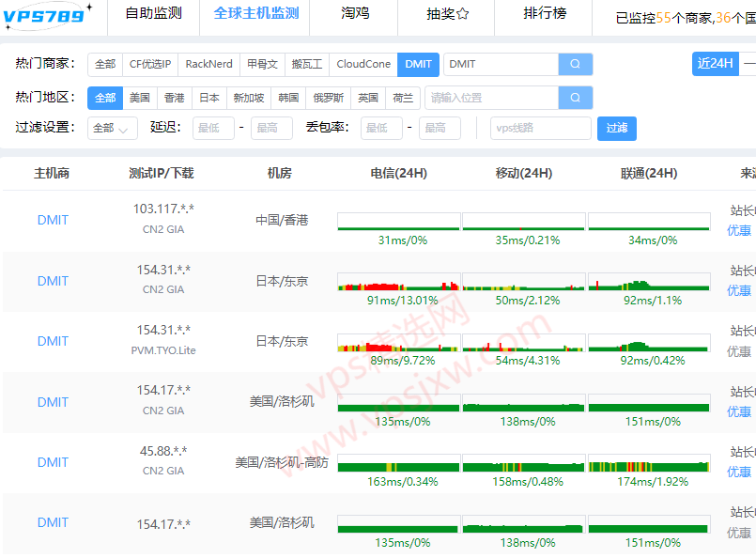
Task: Click the 联通(24H) column header
Action: 649,173
